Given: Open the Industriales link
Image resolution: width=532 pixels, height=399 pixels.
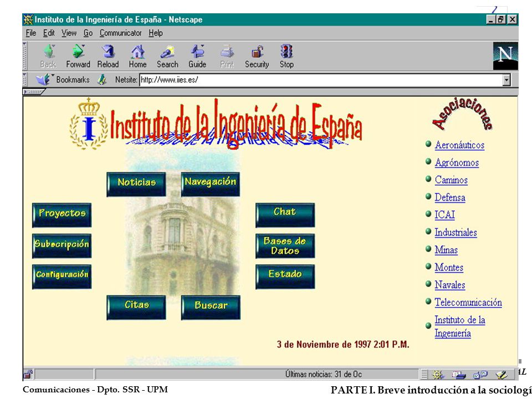Looking at the screenshot, I should pos(456,232).
